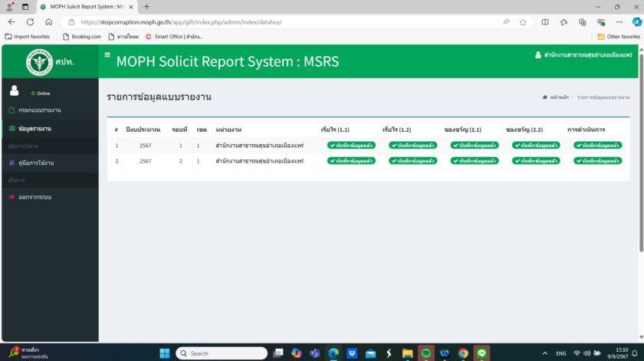Click the MOPH logo in the sidebar header

(x=39, y=62)
